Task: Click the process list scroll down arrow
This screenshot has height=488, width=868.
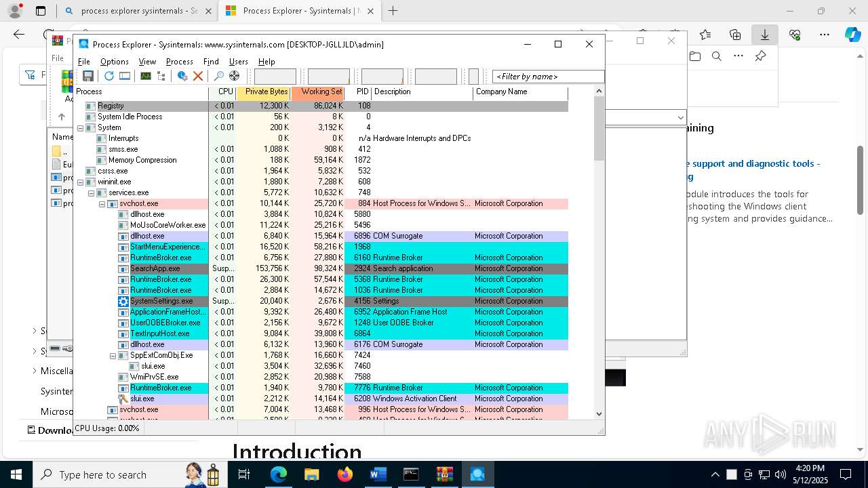Action: pos(599,413)
